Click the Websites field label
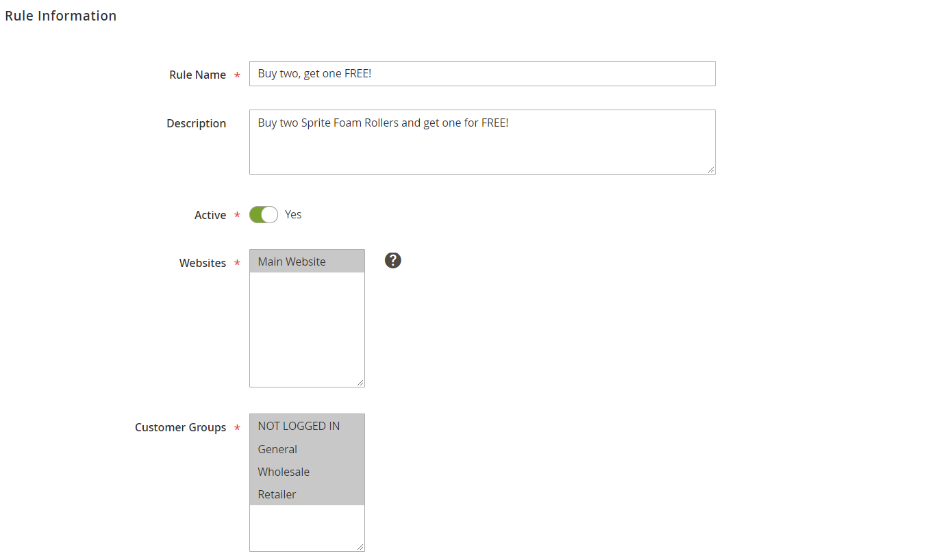The image size is (928, 560). coord(203,263)
